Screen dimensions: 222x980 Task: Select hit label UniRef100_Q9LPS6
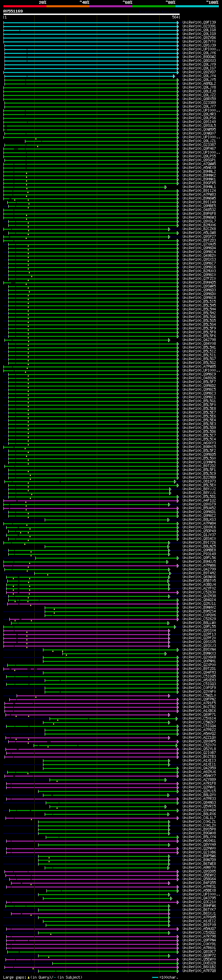point(199,118)
